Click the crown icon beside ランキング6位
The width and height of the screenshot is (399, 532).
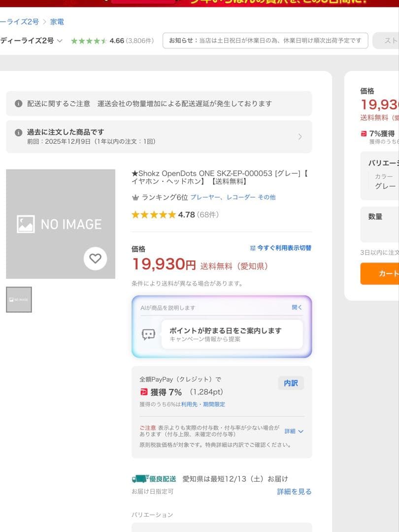134,197
